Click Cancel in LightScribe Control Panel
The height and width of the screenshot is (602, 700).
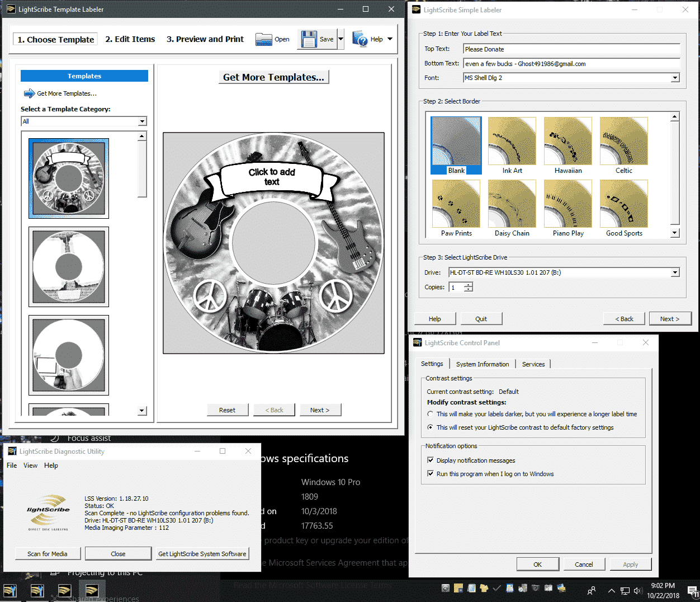pyautogui.click(x=584, y=565)
